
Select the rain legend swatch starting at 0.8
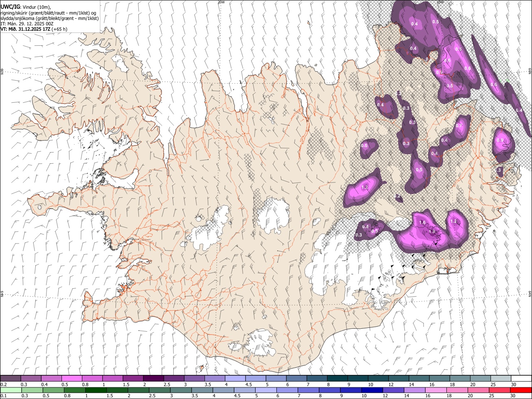pyautogui.click(x=74, y=390)
